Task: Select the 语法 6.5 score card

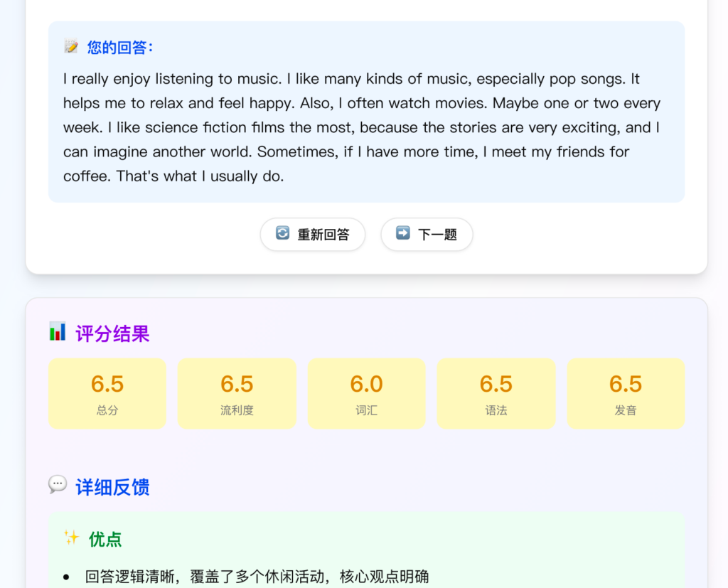Action: click(x=496, y=393)
